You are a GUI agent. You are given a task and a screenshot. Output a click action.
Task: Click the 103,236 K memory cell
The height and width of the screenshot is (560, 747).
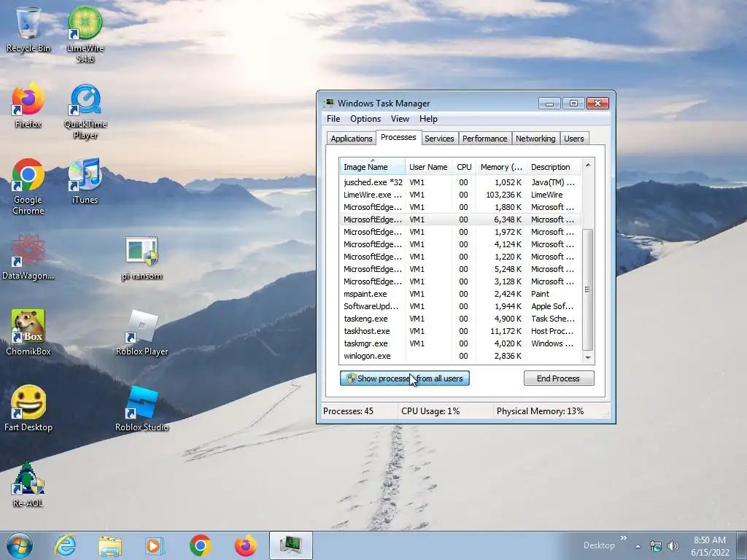[503, 195]
